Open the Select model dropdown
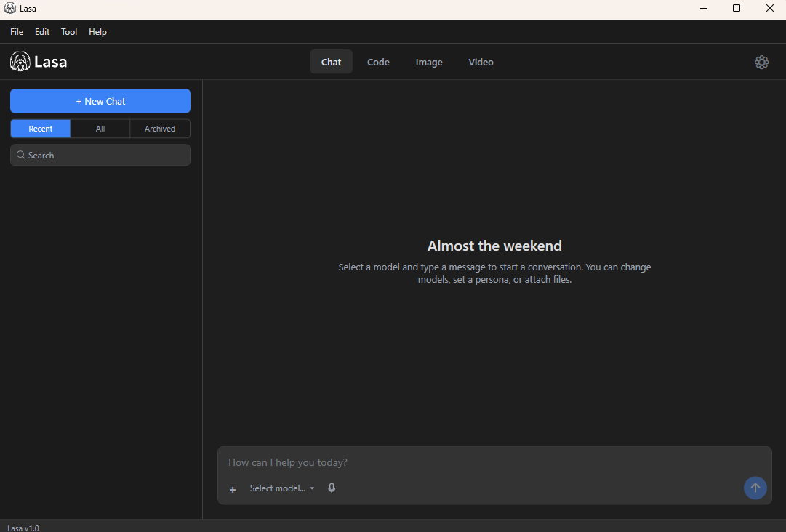This screenshot has height=532, width=786. point(278,488)
